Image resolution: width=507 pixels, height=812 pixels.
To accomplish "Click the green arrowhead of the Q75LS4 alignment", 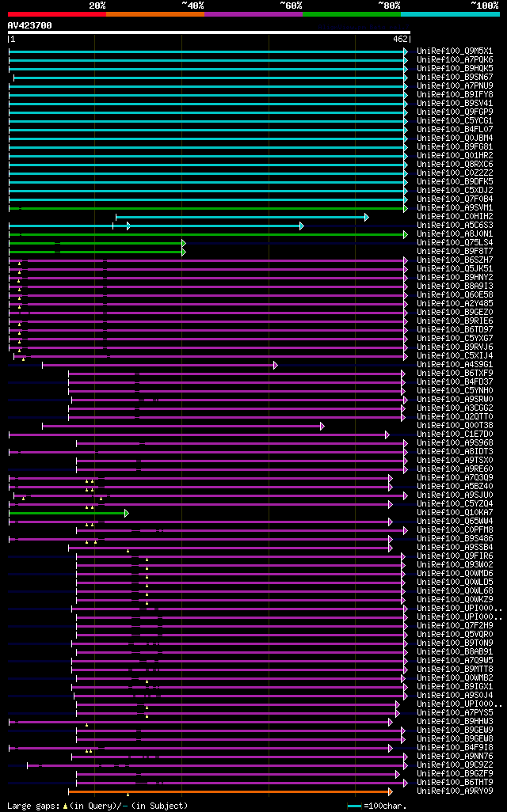I will pyautogui.click(x=184, y=244).
